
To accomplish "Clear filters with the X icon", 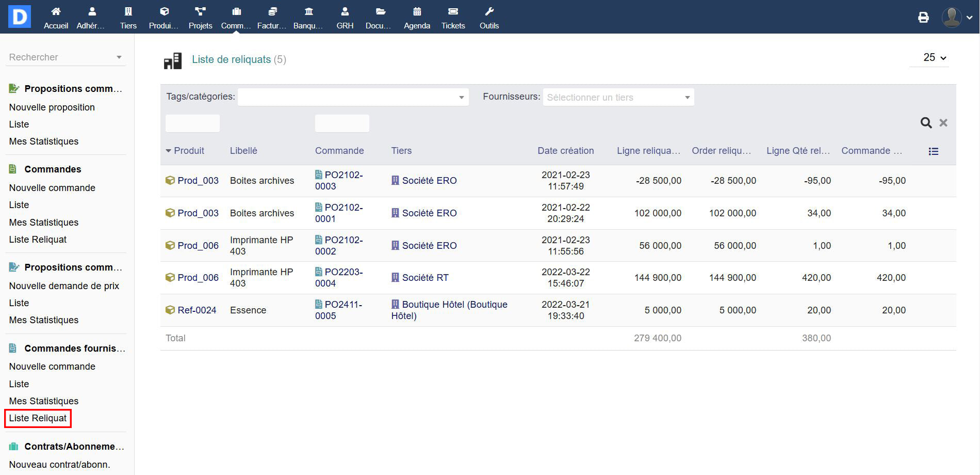I will pyautogui.click(x=943, y=123).
